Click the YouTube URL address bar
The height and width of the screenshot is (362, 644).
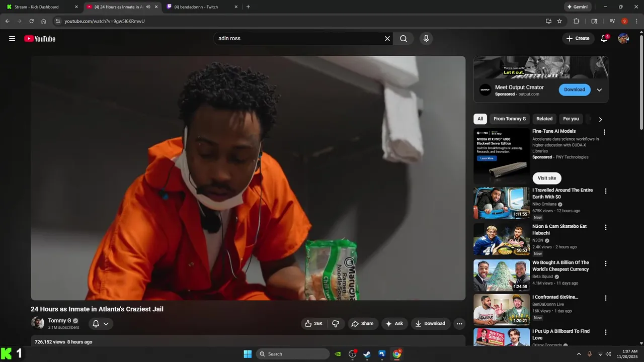[302, 21]
